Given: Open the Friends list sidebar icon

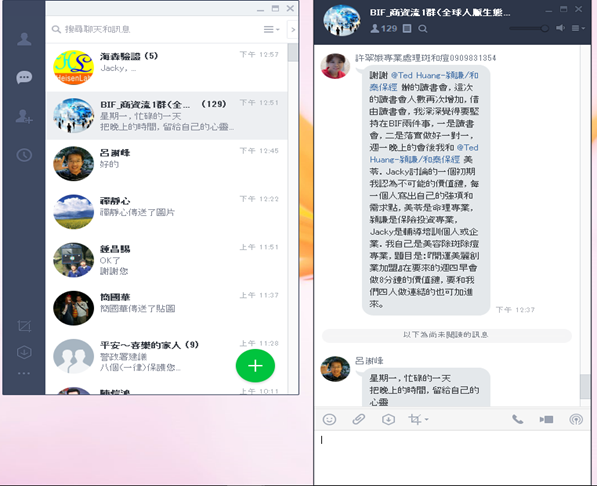Looking at the screenshot, I should [24, 39].
